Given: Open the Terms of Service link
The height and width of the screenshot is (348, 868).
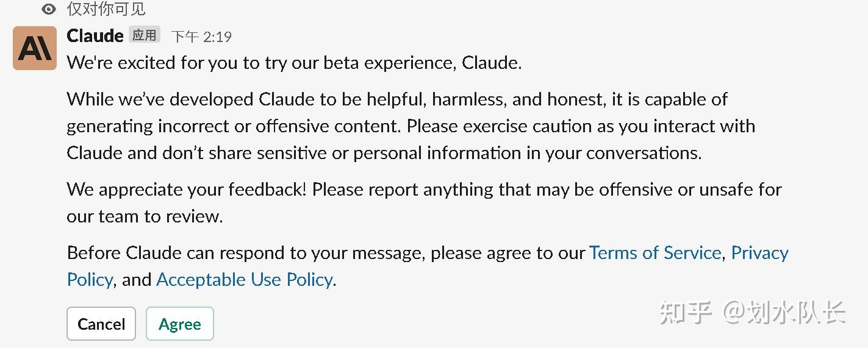Looking at the screenshot, I should [655, 253].
